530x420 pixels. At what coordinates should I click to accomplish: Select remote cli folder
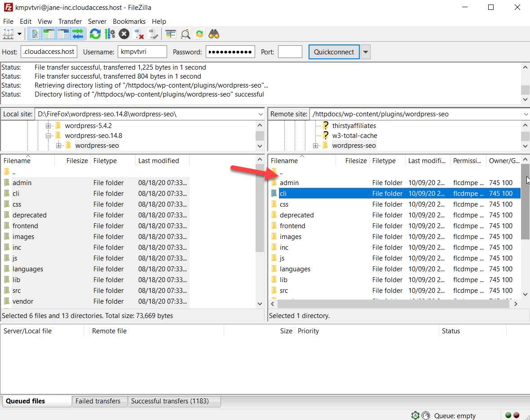[x=395, y=194]
